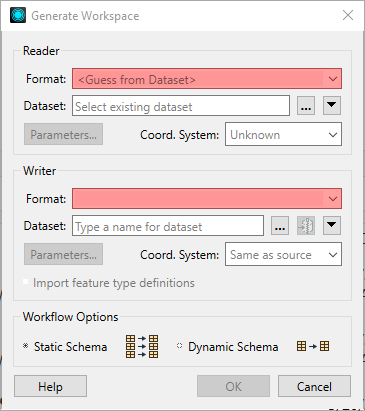Screen dimensions: 365x411
Task: Select the Static Schema radio button
Action: coord(26,346)
